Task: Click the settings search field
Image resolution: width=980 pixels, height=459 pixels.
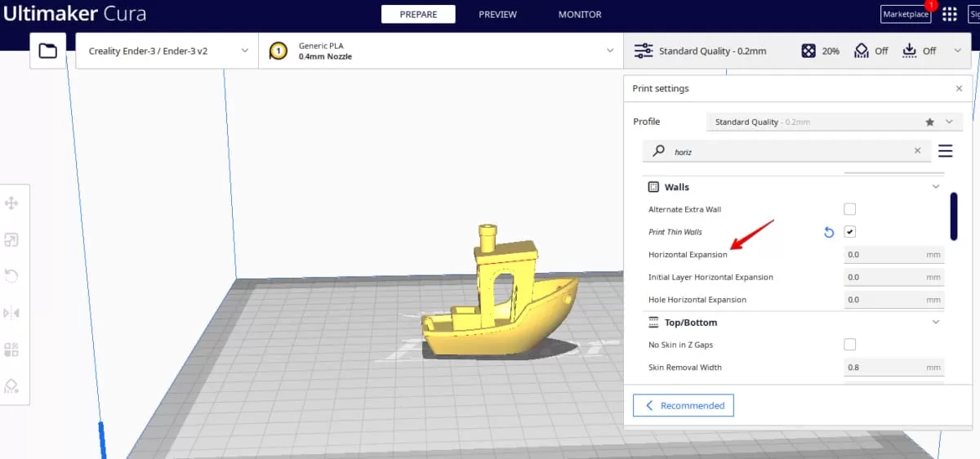Action: 786,150
